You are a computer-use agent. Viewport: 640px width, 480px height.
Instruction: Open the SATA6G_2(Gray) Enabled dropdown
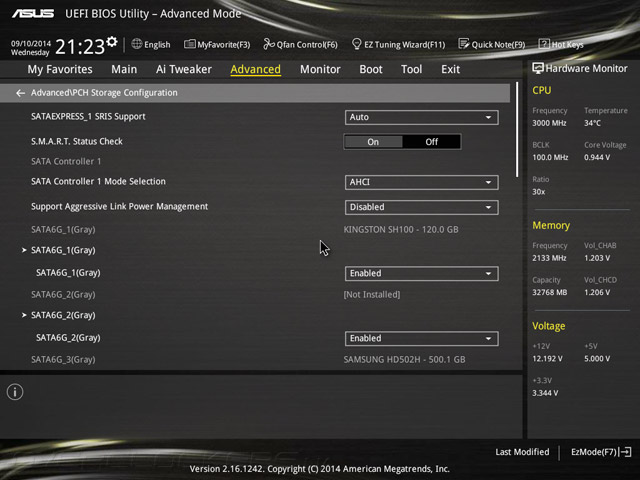[x=421, y=338]
